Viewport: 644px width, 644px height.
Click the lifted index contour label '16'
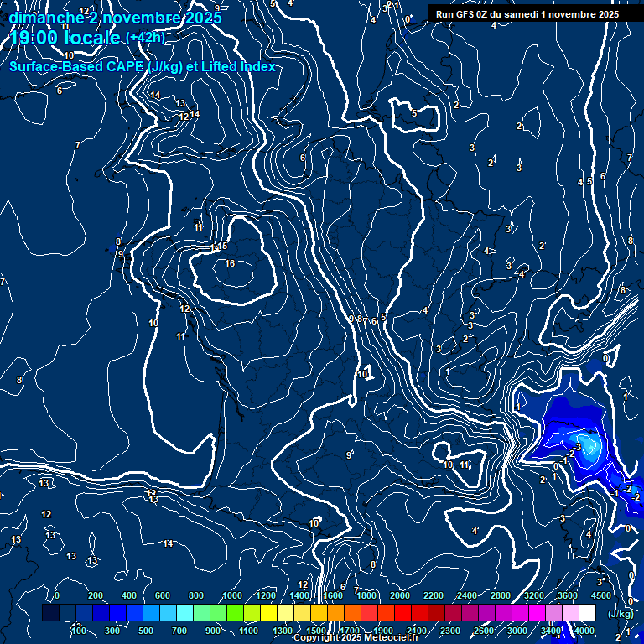click(230, 263)
